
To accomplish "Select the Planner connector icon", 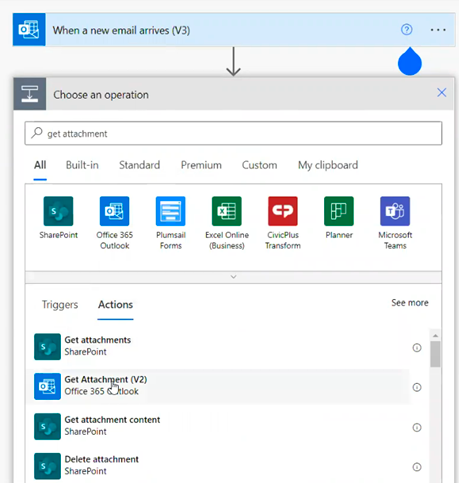I will tap(339, 211).
